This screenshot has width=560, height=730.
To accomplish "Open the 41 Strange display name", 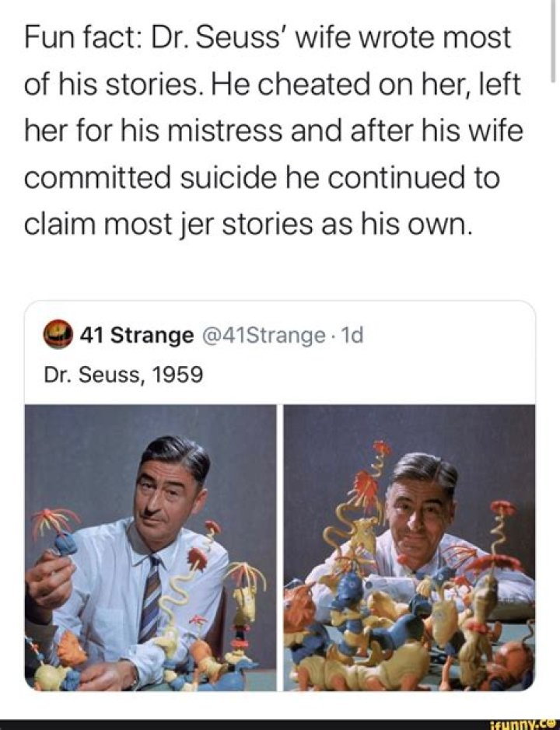I will [x=137, y=336].
